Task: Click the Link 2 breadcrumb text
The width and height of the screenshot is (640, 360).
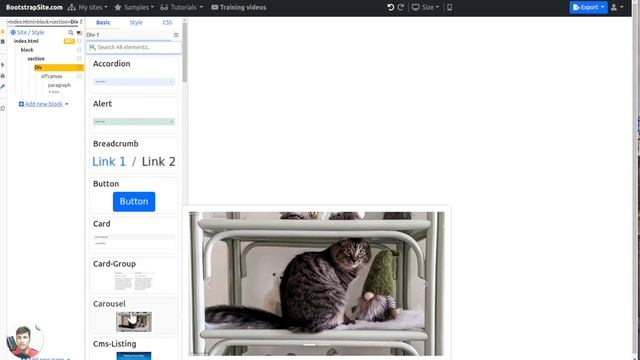Action: click(x=158, y=162)
